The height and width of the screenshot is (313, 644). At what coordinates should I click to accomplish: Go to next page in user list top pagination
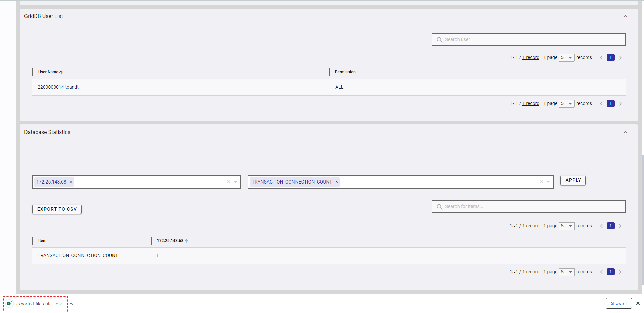[x=620, y=58]
